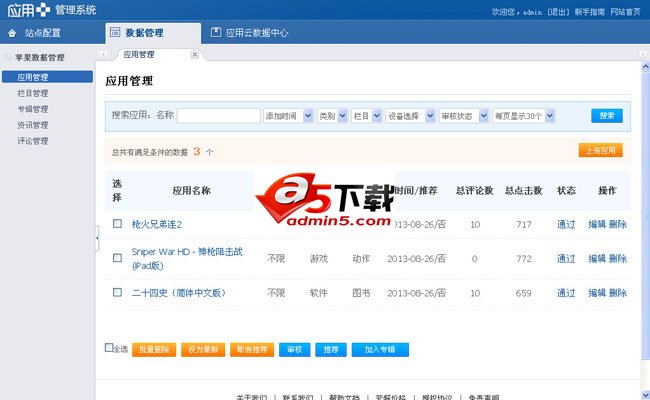Viewport: 650px width, 400px height.
Task: Select 评论管理 in the sidebar
Action: point(33,141)
